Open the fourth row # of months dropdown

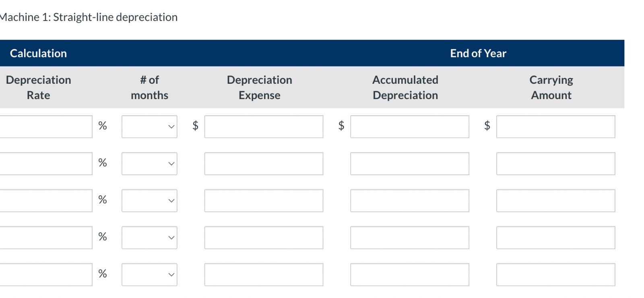click(149, 238)
